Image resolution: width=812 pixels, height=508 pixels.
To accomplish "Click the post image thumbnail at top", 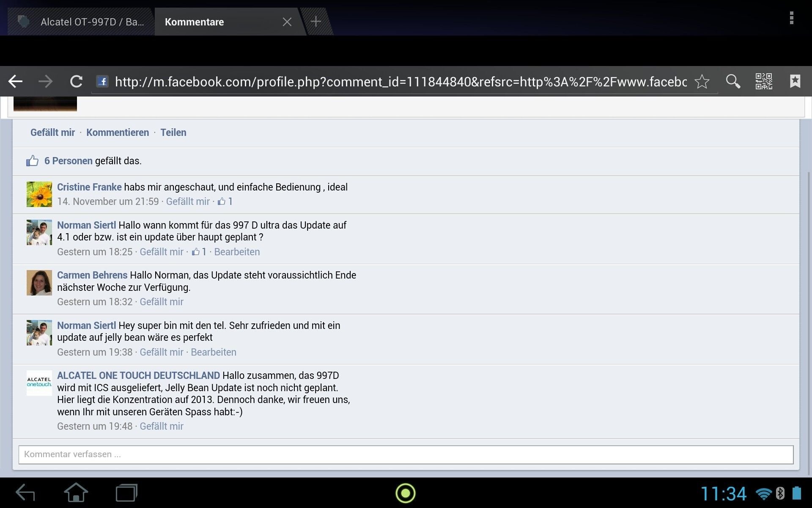I will (x=45, y=104).
